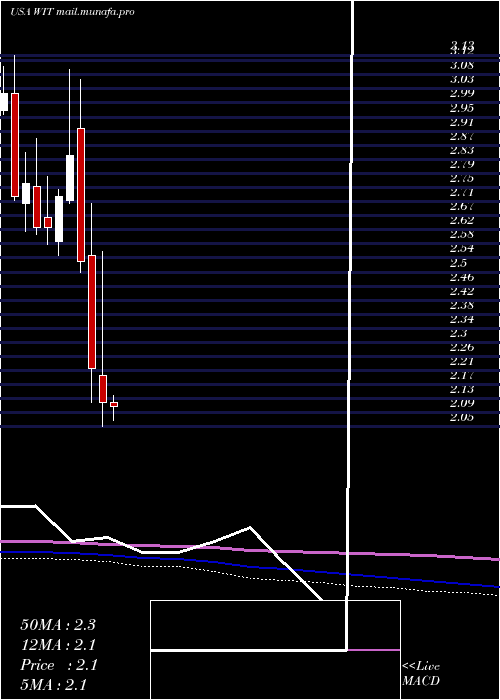500x700 pixels.
Task: Click the last small red candlestick near 2.09
Action: [114, 404]
